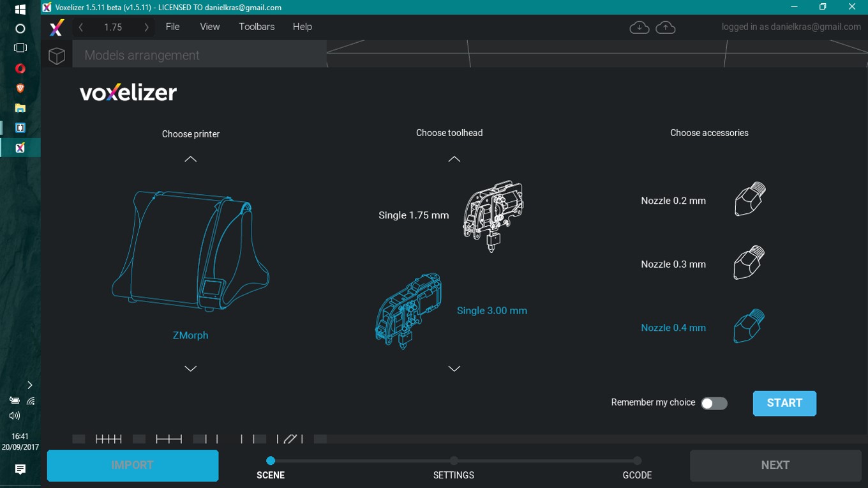Click the Voxelizer X logo icon
This screenshot has width=868, height=488.
56,27
